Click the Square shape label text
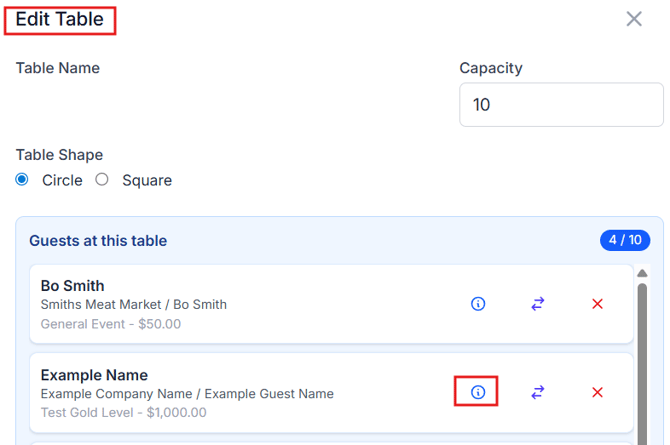 tap(147, 181)
